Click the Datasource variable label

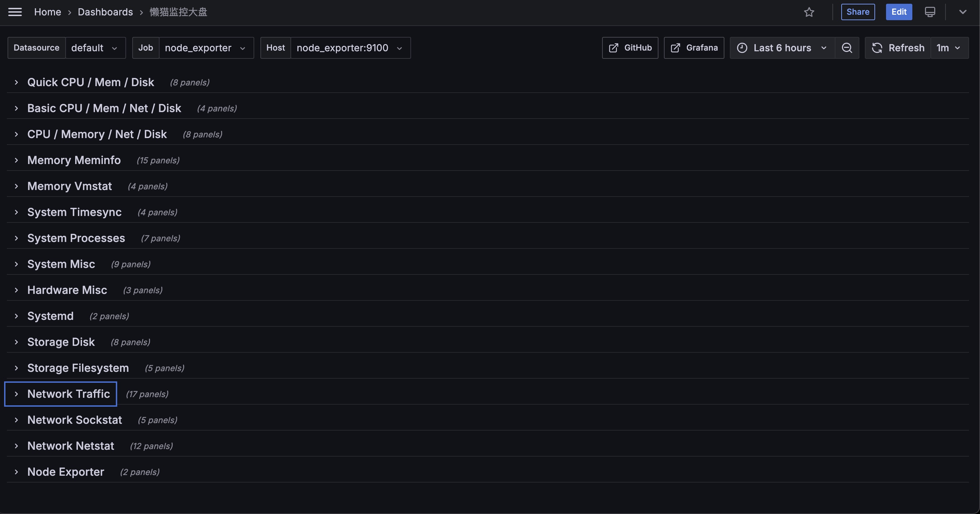coord(37,48)
